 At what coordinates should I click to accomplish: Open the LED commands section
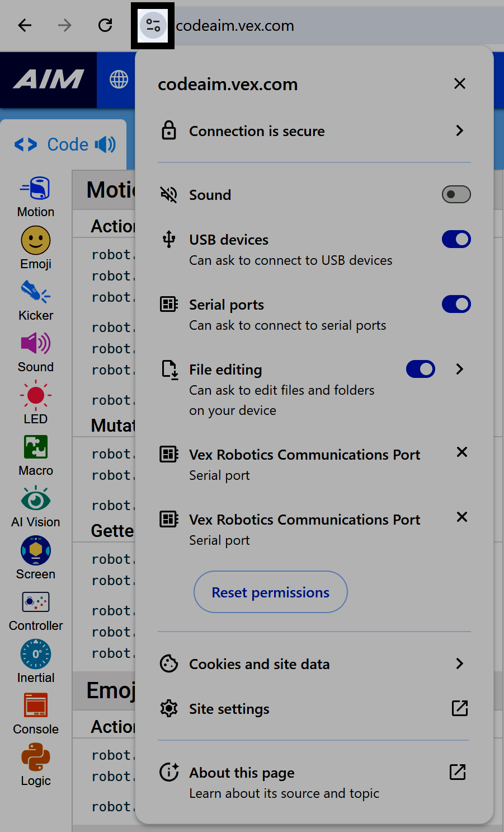pyautogui.click(x=35, y=399)
